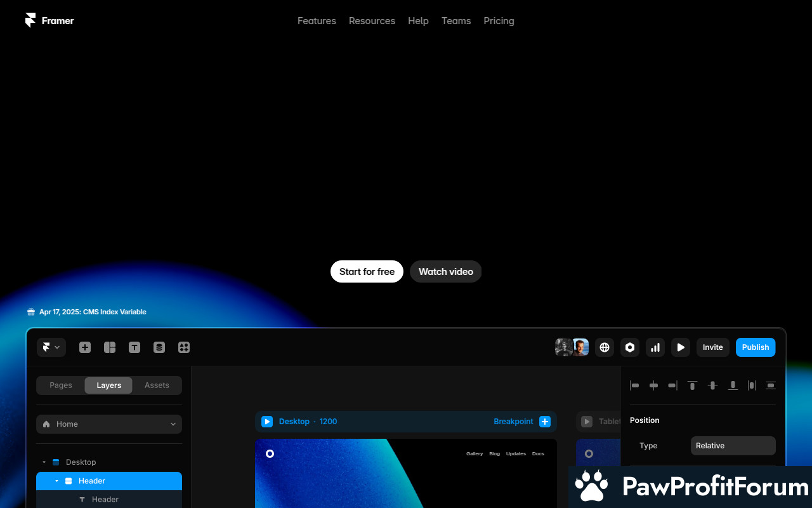This screenshot has width=812, height=508.
Task: Click Updates in the Desktop preview nav
Action: [516, 454]
